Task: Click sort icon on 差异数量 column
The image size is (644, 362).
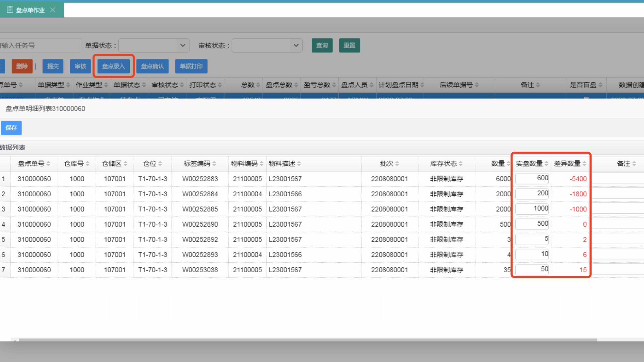Action: [x=584, y=164]
